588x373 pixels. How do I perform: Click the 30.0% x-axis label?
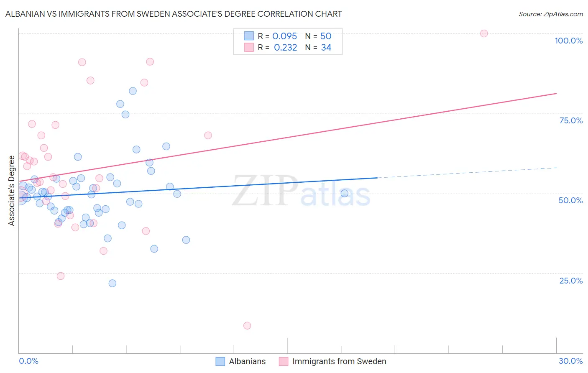(x=570, y=361)
